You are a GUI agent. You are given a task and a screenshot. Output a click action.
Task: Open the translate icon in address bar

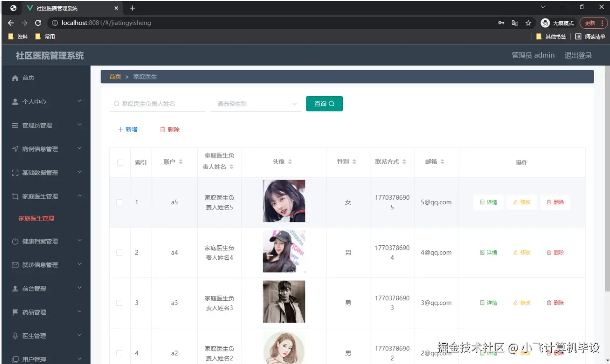tap(515, 23)
